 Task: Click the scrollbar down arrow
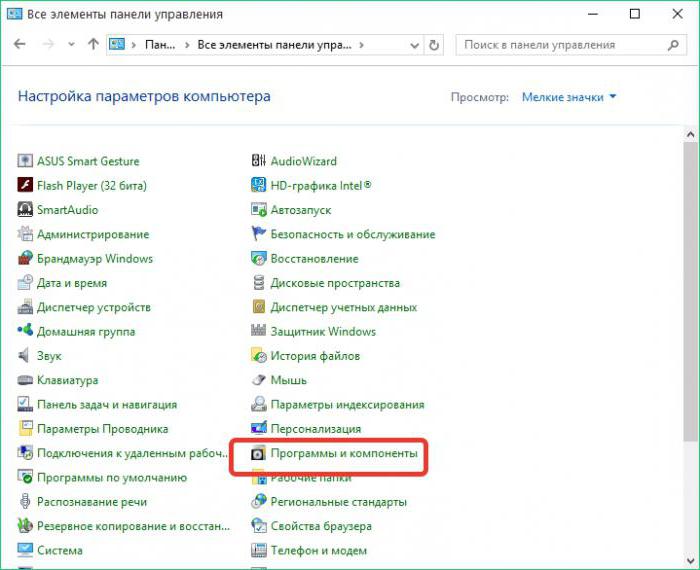click(x=691, y=560)
